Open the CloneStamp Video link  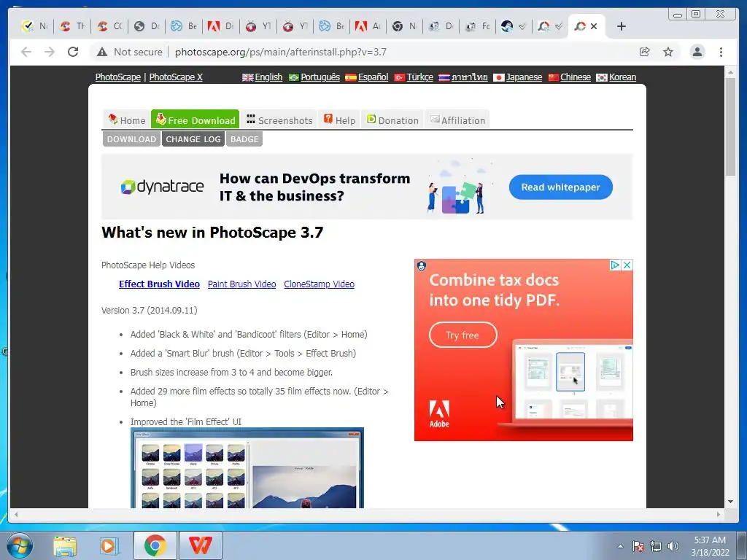(x=320, y=284)
